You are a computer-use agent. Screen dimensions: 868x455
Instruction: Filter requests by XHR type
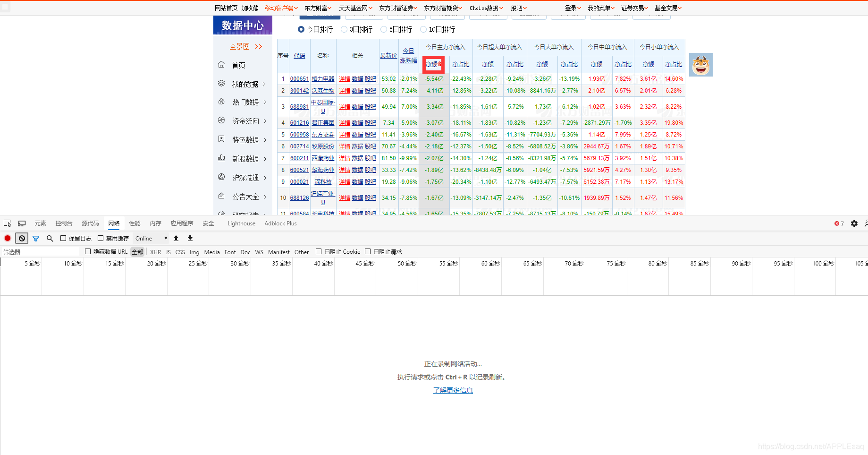(x=155, y=252)
